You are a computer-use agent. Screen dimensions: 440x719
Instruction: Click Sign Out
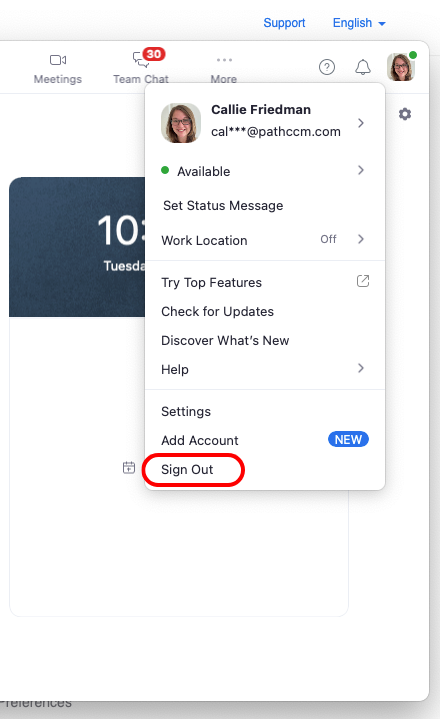tap(187, 470)
